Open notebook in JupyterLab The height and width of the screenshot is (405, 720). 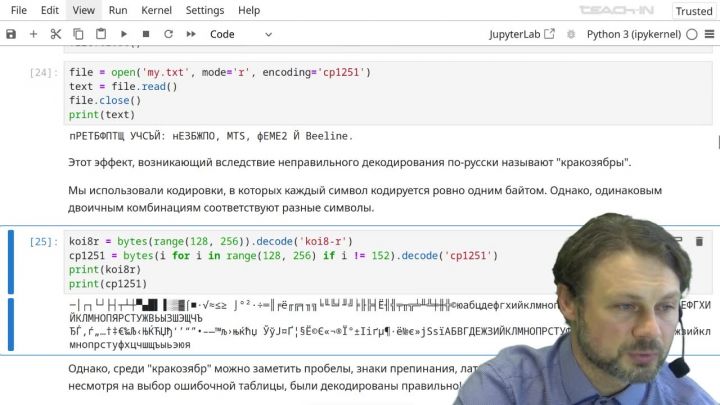pos(521,34)
